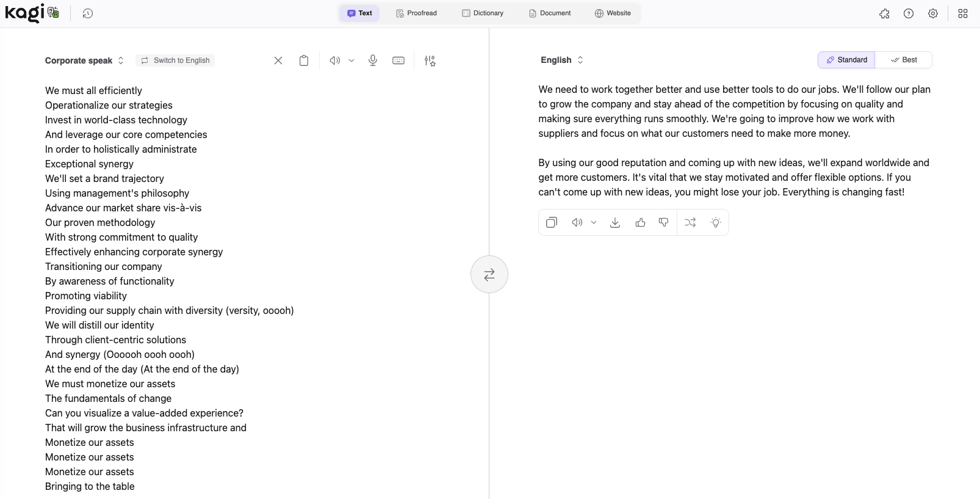Open translation preferences sliders icon
The image size is (980, 499).
coord(430,60)
